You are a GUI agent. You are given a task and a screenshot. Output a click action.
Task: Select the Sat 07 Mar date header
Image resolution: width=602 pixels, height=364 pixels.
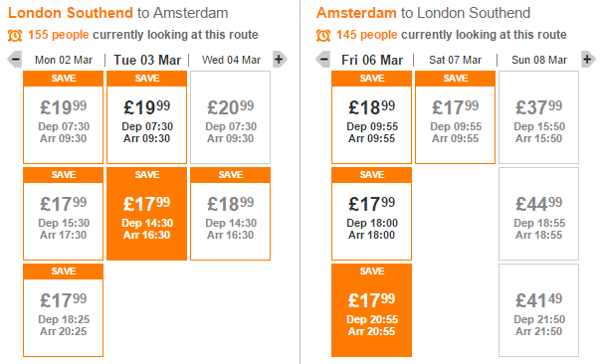[x=455, y=60]
